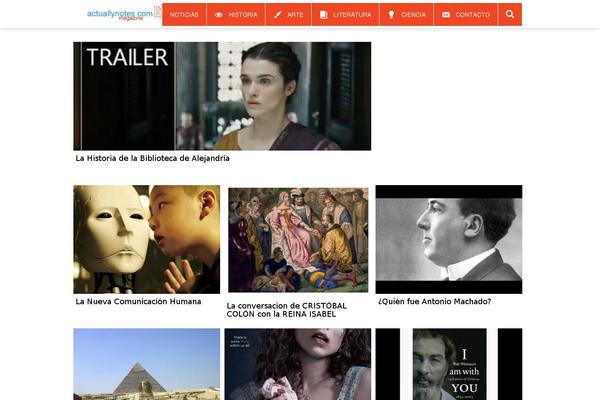Click the envelope icon next to Contacto
This screenshot has height=400, width=600.
pyautogui.click(x=446, y=15)
